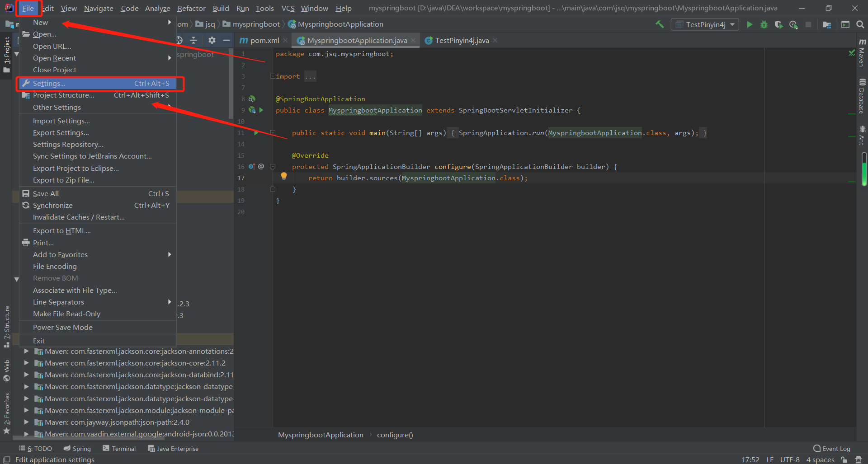Run with Coverage using the shield icon
The width and height of the screenshot is (868, 464).
coord(778,24)
